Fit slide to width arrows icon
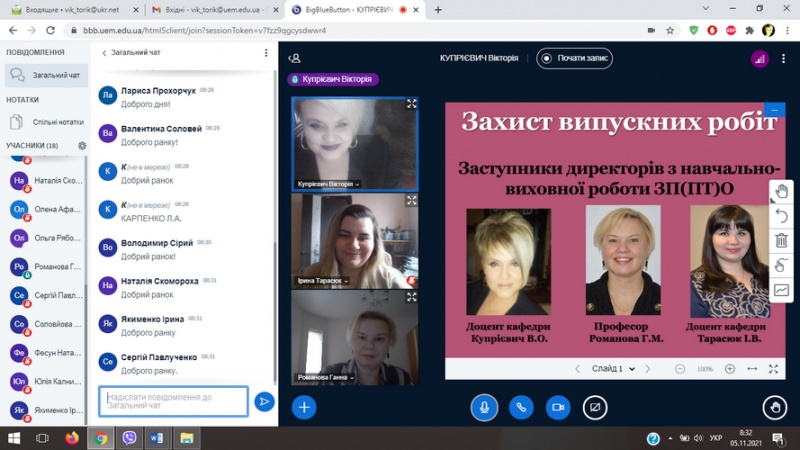 [752, 368]
